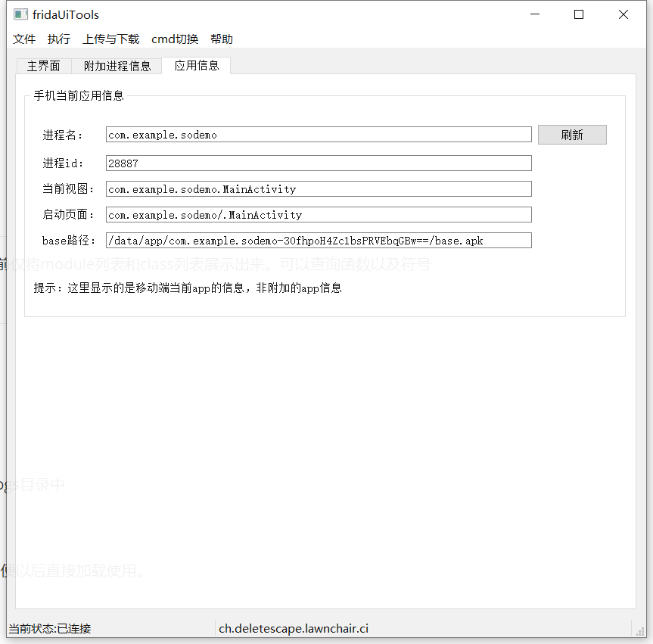653x644 pixels.
Task: Click the 手机当前应用信息 group title
Action: tap(79, 95)
